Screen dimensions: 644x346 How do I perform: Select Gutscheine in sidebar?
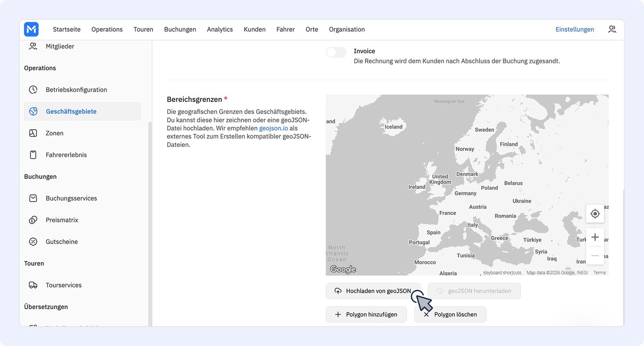tap(83, 242)
